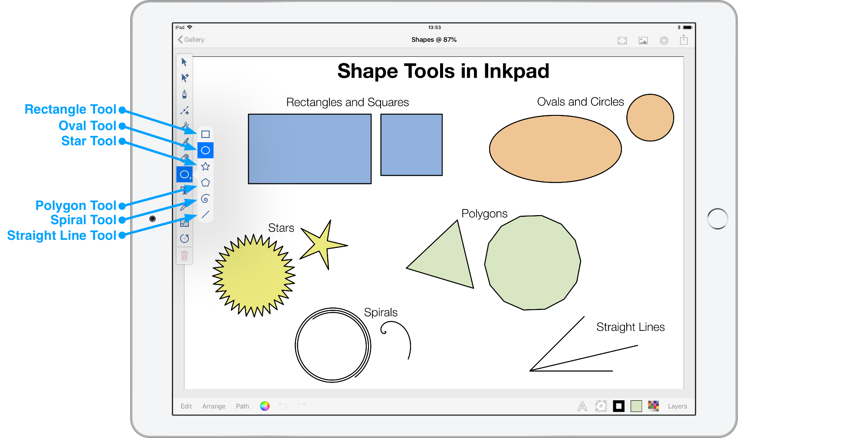This screenshot has height=438, width=868.
Task: Click the trash delete icon
Action: click(184, 256)
